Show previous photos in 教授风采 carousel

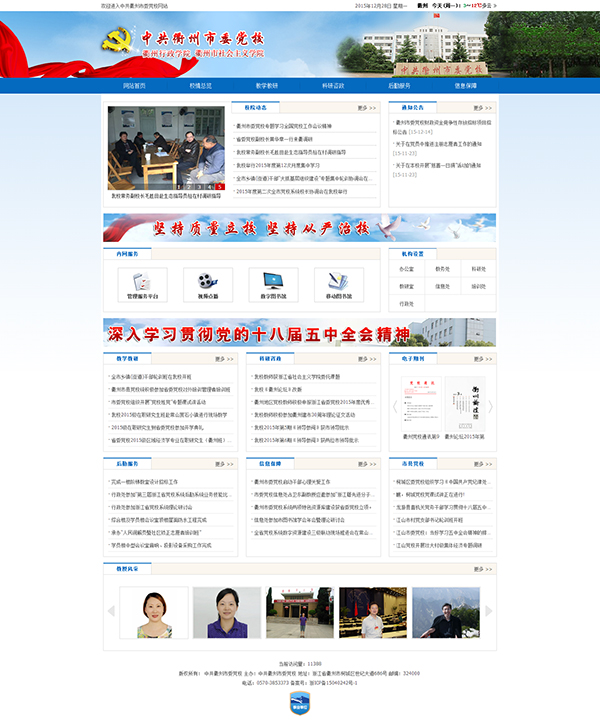pos(111,611)
